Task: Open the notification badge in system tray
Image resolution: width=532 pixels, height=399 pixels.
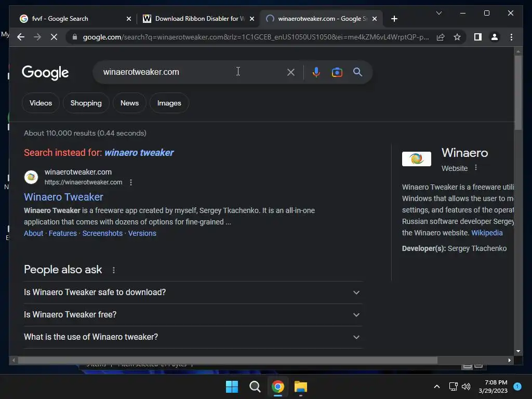Action: tap(517, 386)
